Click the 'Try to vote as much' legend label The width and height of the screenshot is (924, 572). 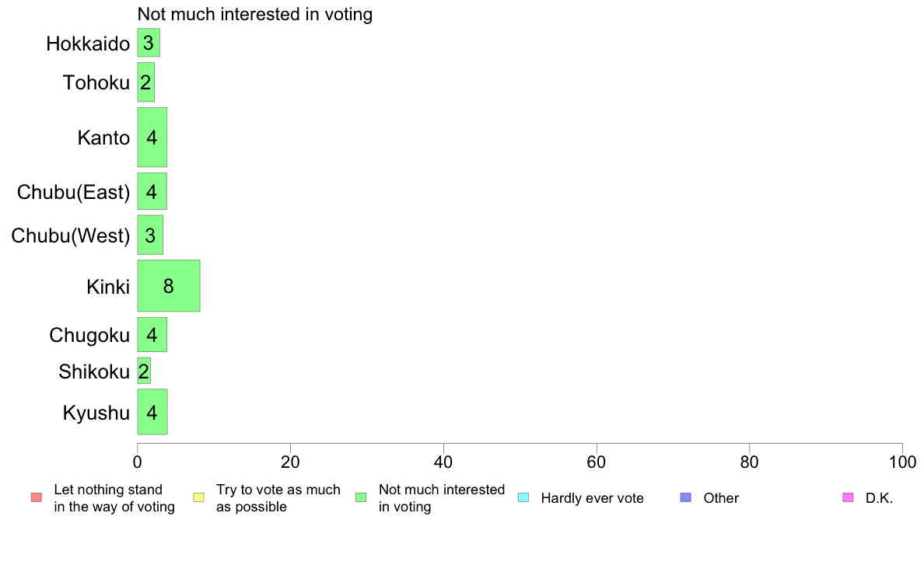(x=278, y=490)
